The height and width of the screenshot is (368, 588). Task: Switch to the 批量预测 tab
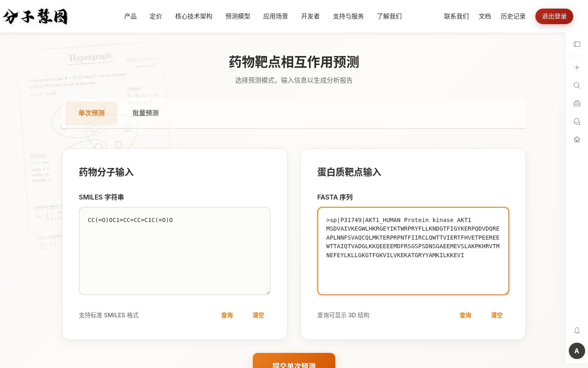pyautogui.click(x=145, y=113)
